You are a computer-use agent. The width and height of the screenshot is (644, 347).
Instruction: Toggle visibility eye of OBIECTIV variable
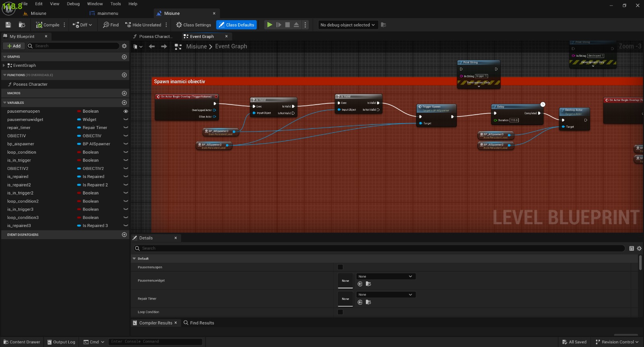[x=126, y=136]
